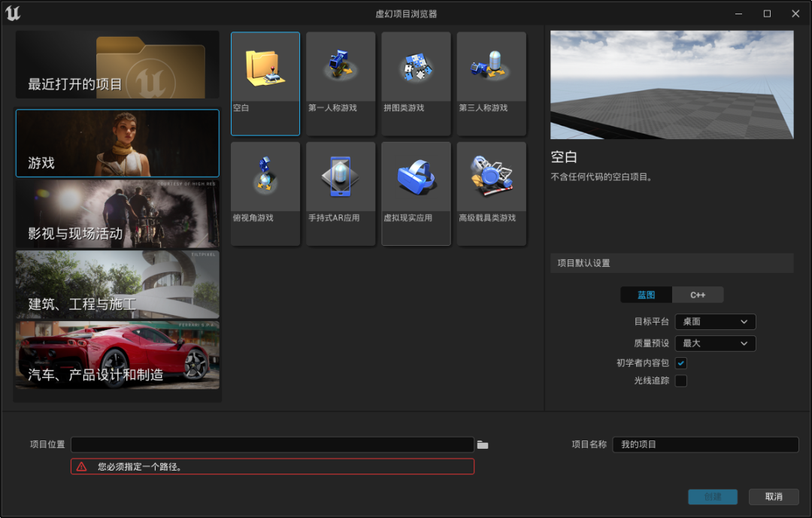Select the 手持式AR应用 template

[341, 194]
